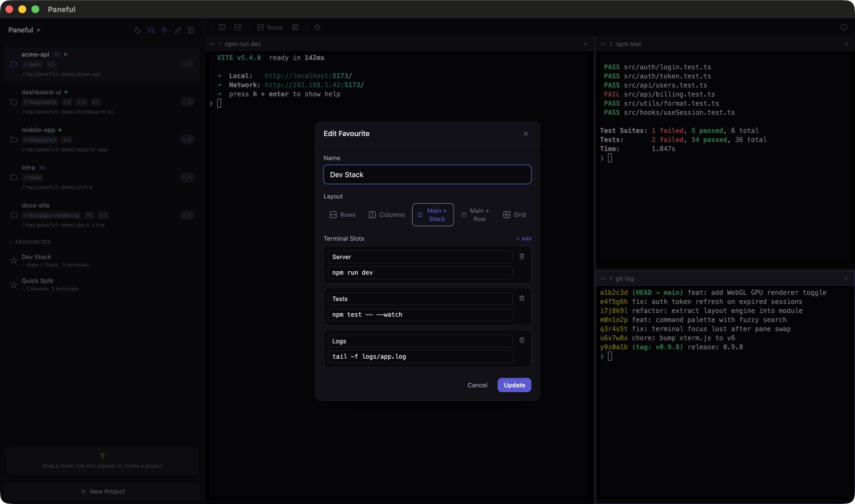Select the pencil edit icon in the header
The height and width of the screenshot is (504, 855).
pos(178,30)
